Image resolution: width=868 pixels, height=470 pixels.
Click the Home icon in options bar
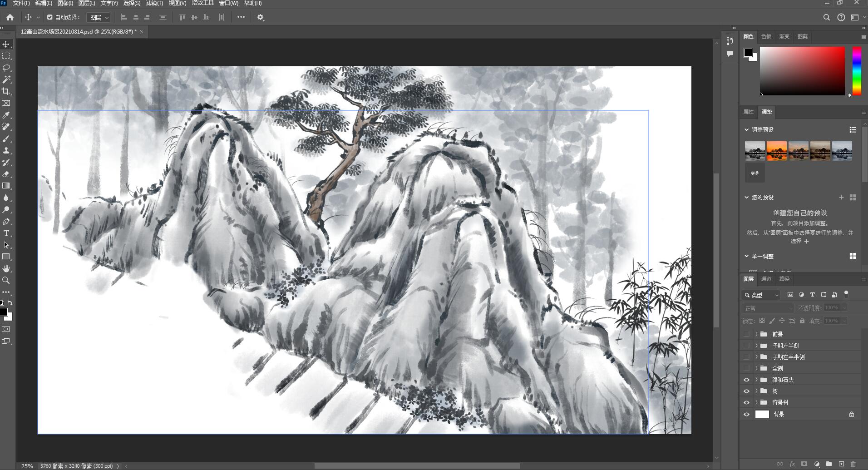[10, 17]
